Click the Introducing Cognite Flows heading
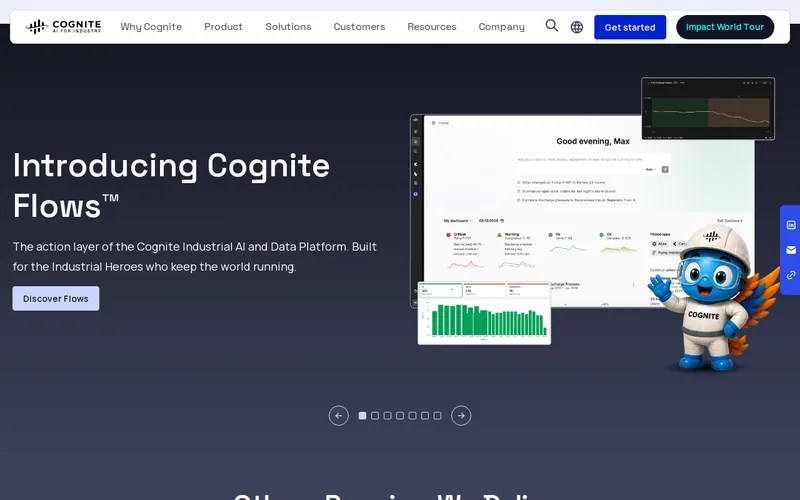The image size is (800, 500). tap(171, 185)
